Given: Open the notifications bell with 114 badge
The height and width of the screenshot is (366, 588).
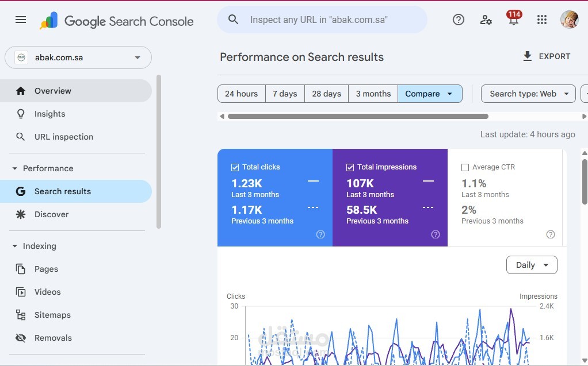Looking at the screenshot, I should pyautogui.click(x=514, y=20).
